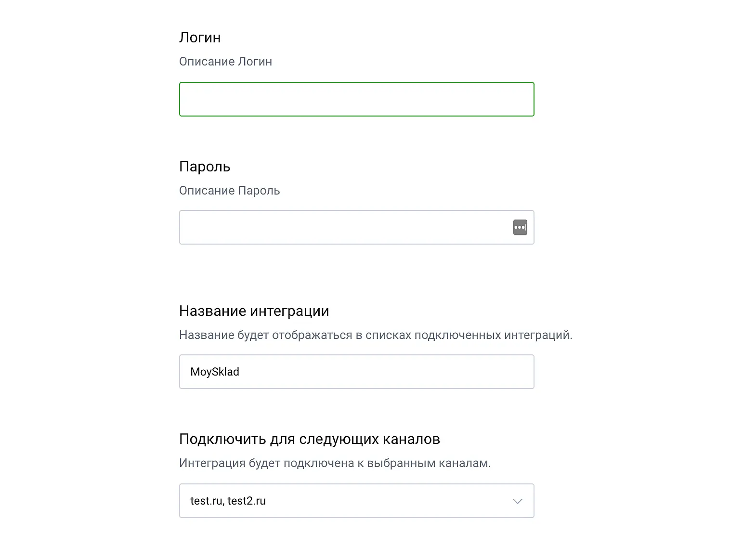Open the test.ru, test2.ru channels dropdown
Viewport: 756px width, 546px height.
pyautogui.click(x=356, y=501)
